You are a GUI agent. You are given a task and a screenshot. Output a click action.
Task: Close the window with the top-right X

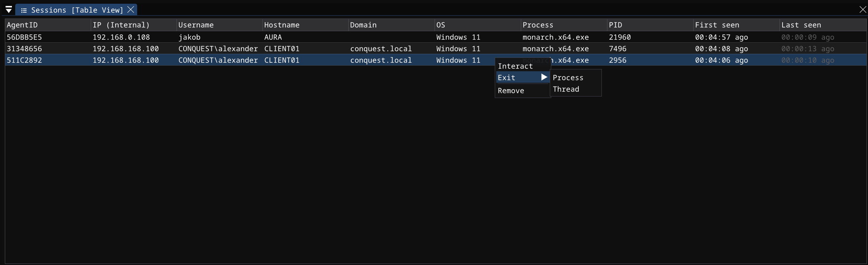click(x=863, y=10)
